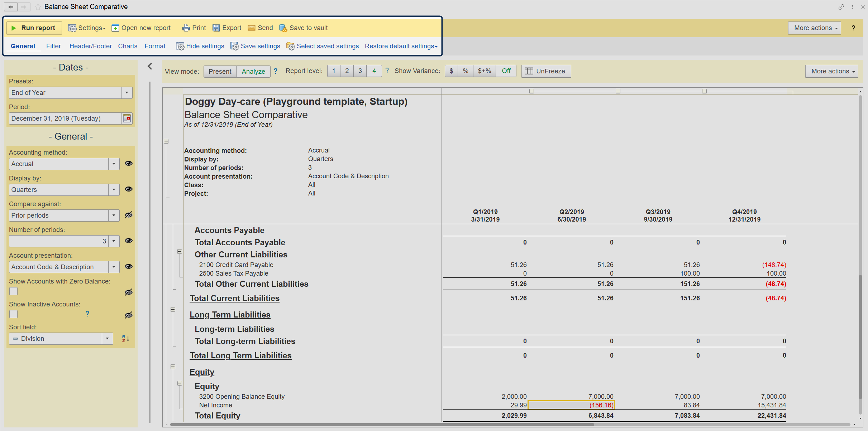868x431 pixels.
Task: Click the Save to vault icon
Action: click(283, 28)
